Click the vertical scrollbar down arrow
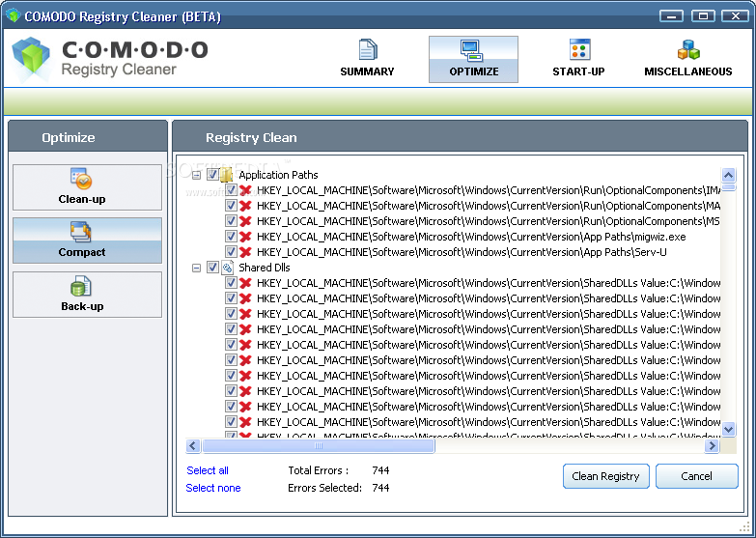 point(728,429)
